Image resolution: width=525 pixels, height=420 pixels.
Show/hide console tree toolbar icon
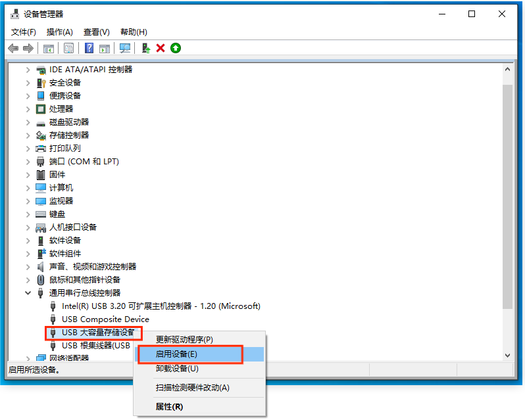pos(49,49)
